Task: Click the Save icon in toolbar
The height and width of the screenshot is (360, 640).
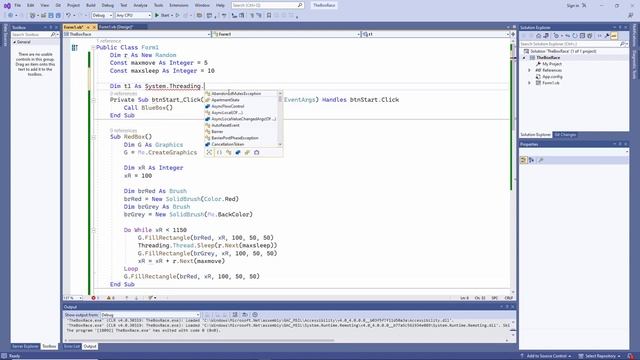Action: coord(51,16)
